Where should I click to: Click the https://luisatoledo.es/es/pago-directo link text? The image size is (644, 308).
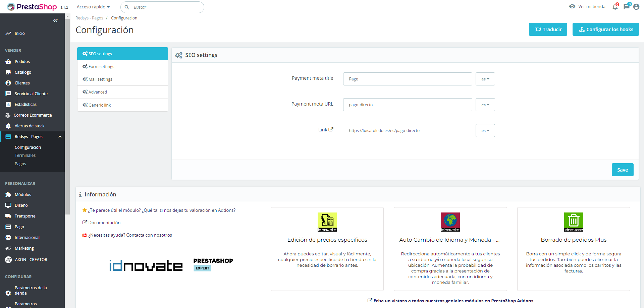coord(384,131)
